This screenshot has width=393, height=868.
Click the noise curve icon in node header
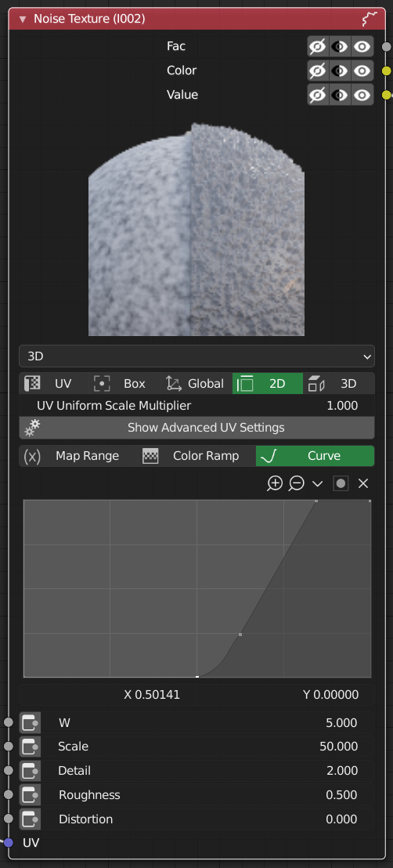(370, 20)
